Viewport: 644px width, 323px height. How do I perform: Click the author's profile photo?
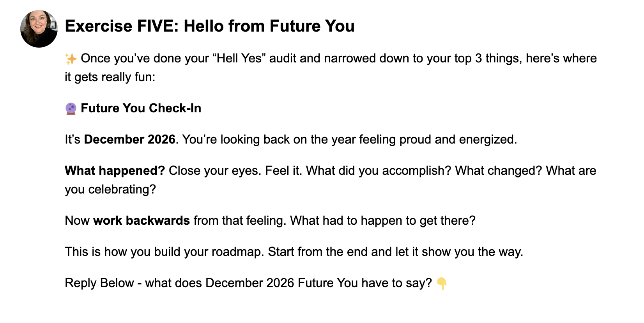39,29
